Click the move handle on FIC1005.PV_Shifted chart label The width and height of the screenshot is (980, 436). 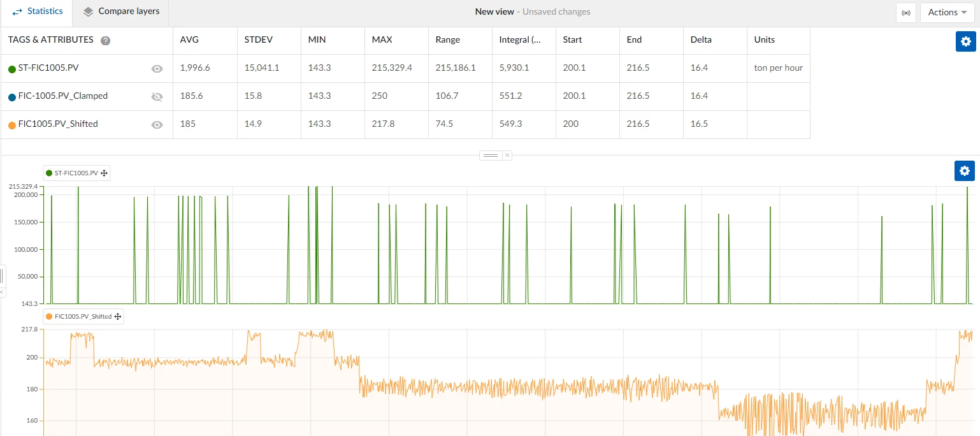(x=118, y=316)
